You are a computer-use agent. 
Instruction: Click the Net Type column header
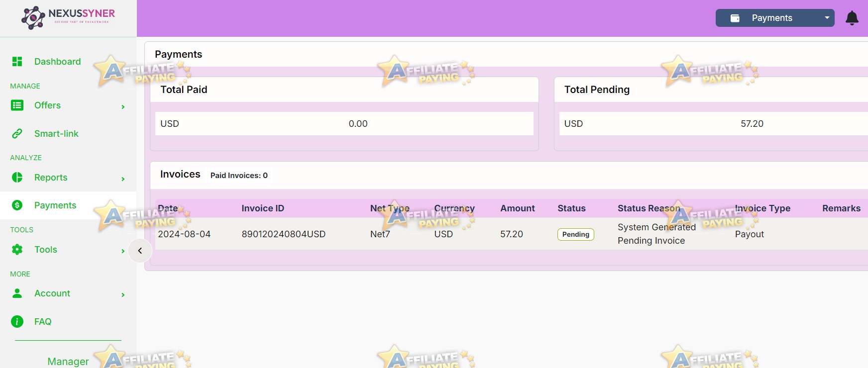click(x=390, y=208)
